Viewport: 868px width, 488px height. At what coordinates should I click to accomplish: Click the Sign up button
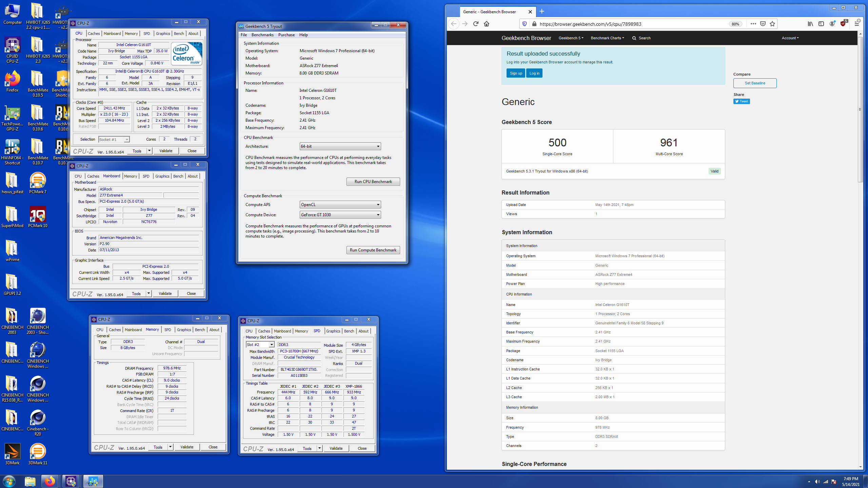pos(516,73)
